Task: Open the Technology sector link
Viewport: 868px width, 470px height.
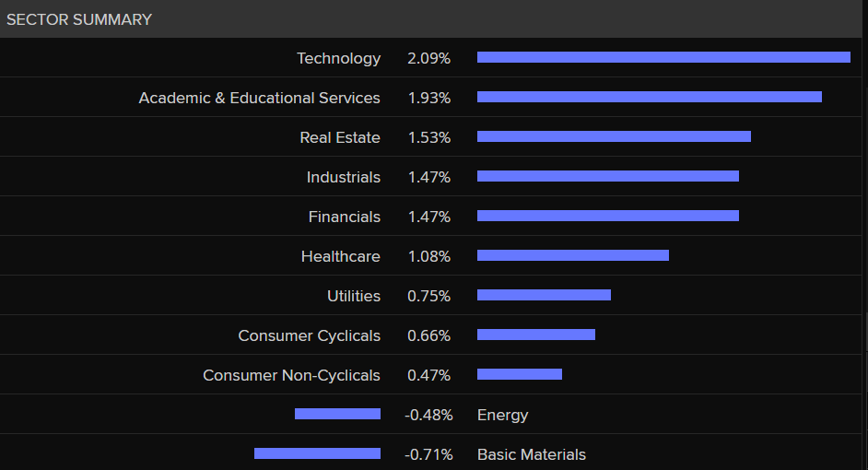Action: (338, 58)
